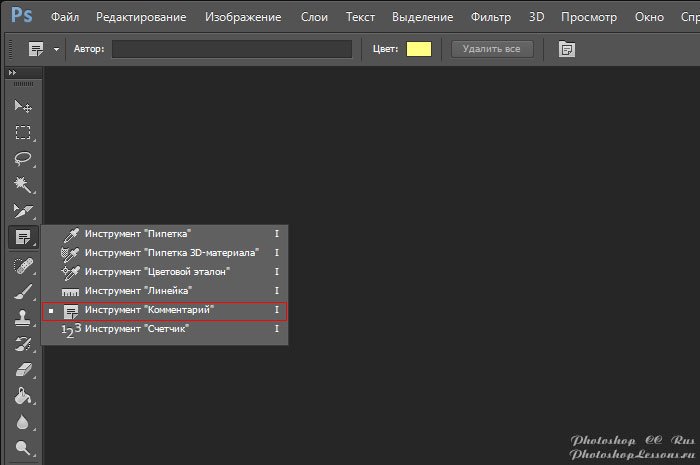Screen dimensions: 700x465
Task: Pick the Lasso tool
Action: (22, 159)
